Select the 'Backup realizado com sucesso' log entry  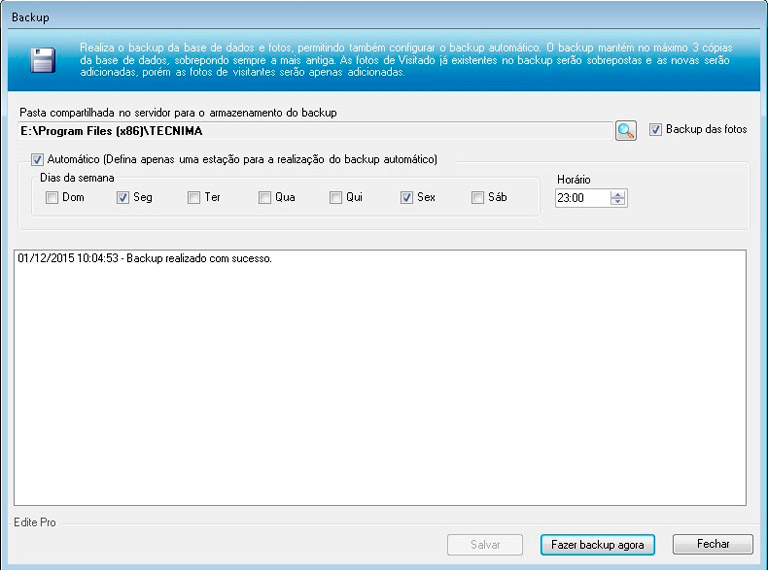coord(144,259)
